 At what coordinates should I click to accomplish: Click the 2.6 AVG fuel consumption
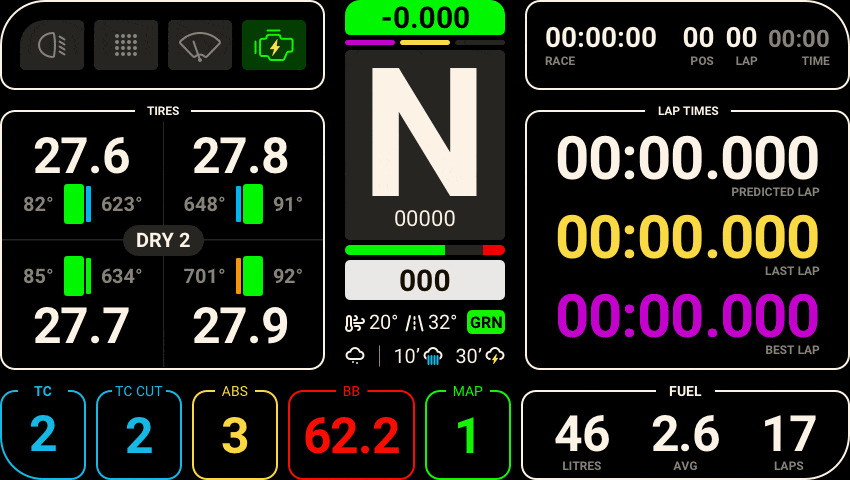685,434
